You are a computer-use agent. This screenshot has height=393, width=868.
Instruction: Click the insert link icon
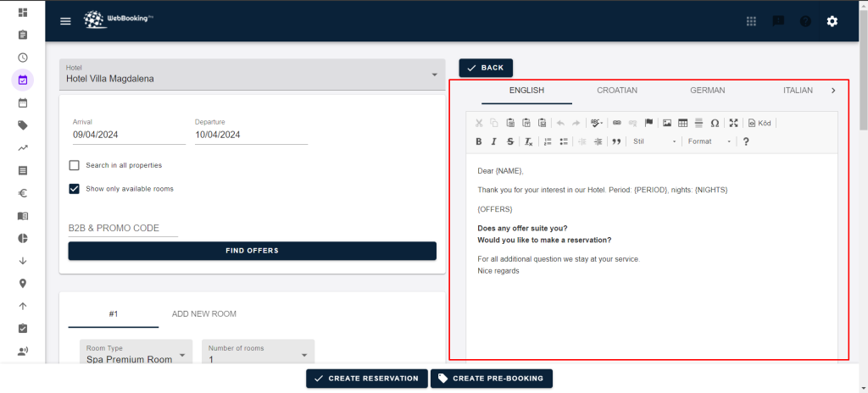coord(616,123)
